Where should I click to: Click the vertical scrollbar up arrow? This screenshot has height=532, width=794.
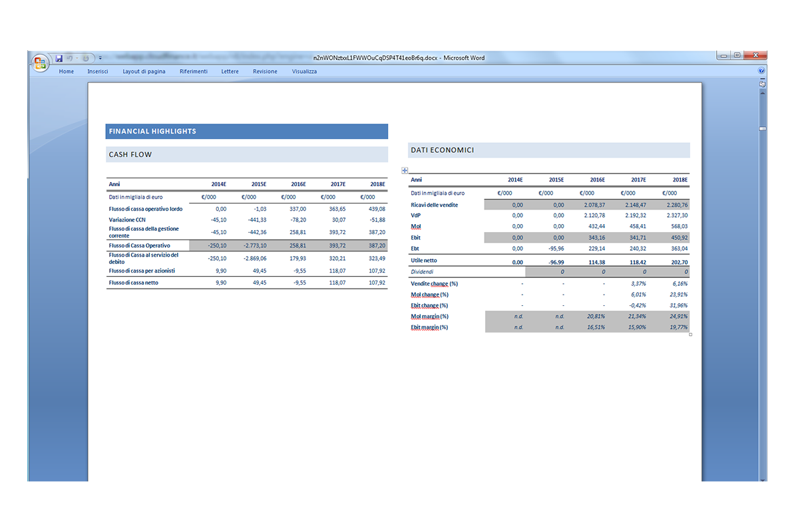click(763, 92)
